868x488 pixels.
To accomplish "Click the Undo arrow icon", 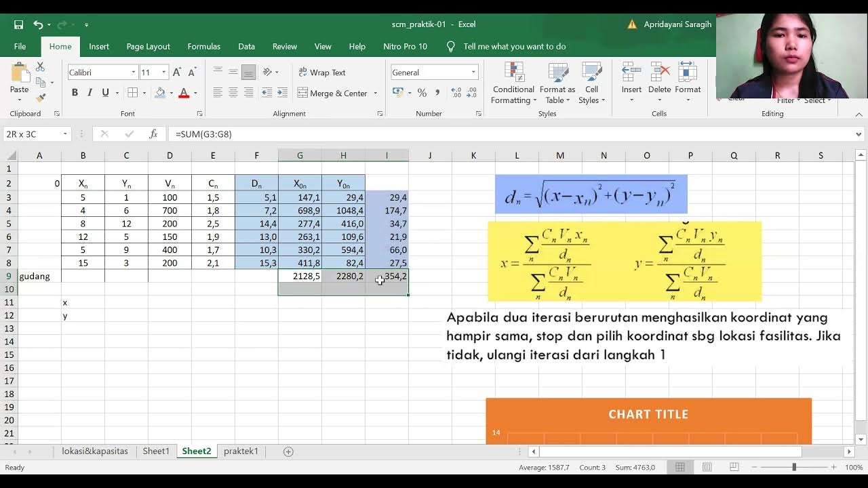I will coord(39,24).
